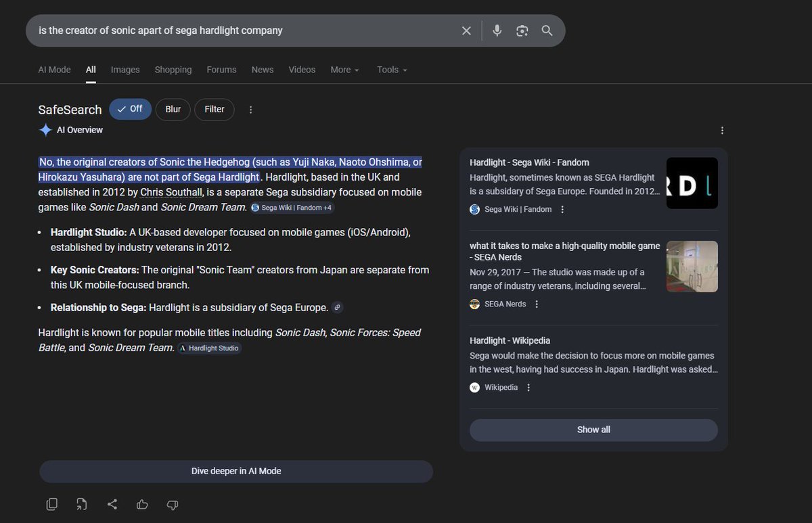Give thumbs down to AI Overview
The image size is (812, 523).
pos(172,504)
